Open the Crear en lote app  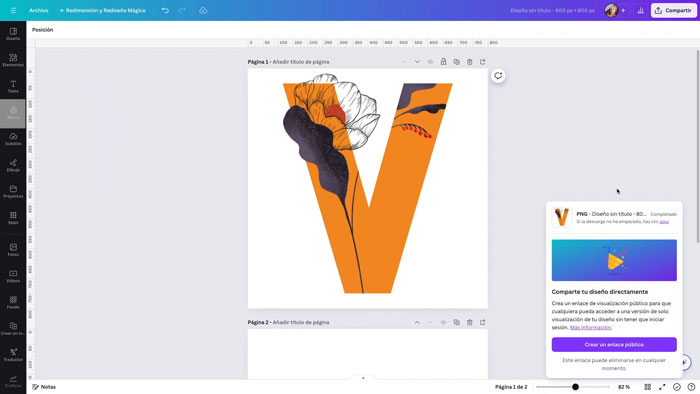[x=13, y=329]
